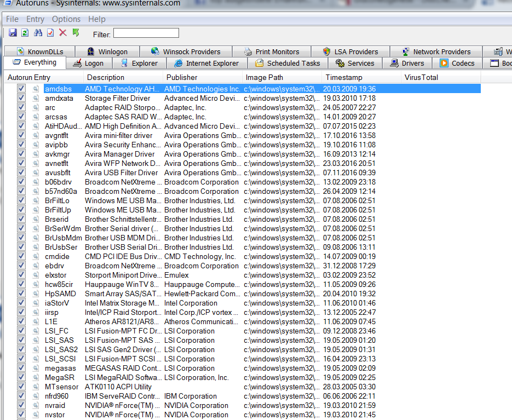Select the Everything tab
The height and width of the screenshot is (420, 512).
click(x=34, y=62)
